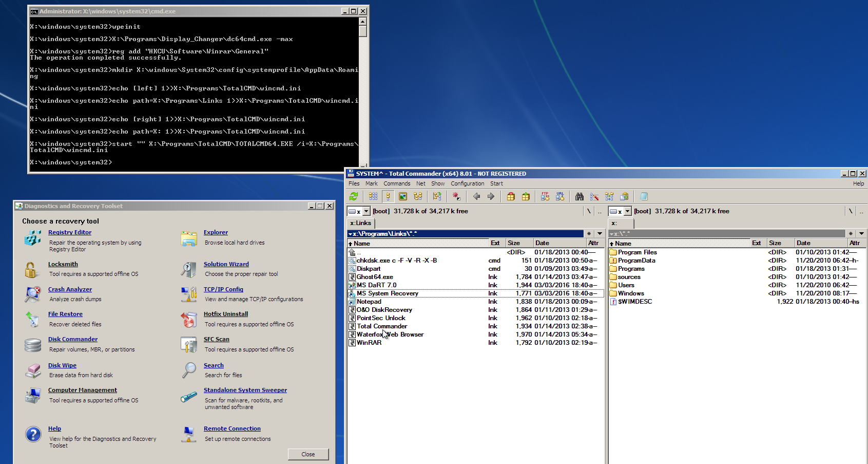
Task: Go to root with left panel backslash button
Action: 589,211
